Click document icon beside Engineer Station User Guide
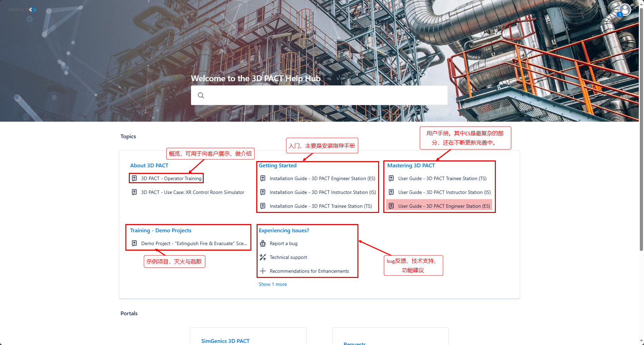 click(391, 206)
